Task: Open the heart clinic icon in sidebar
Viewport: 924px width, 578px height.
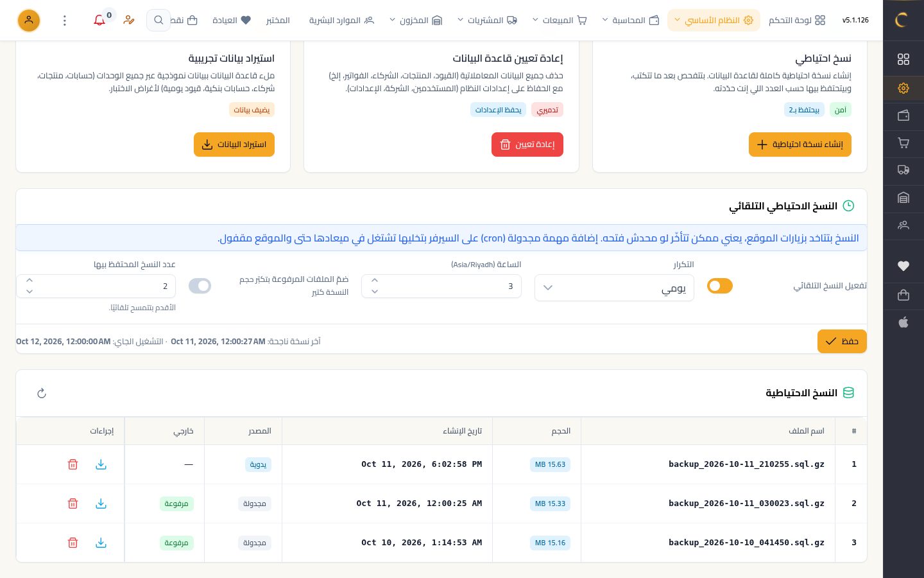Action: pos(903,266)
